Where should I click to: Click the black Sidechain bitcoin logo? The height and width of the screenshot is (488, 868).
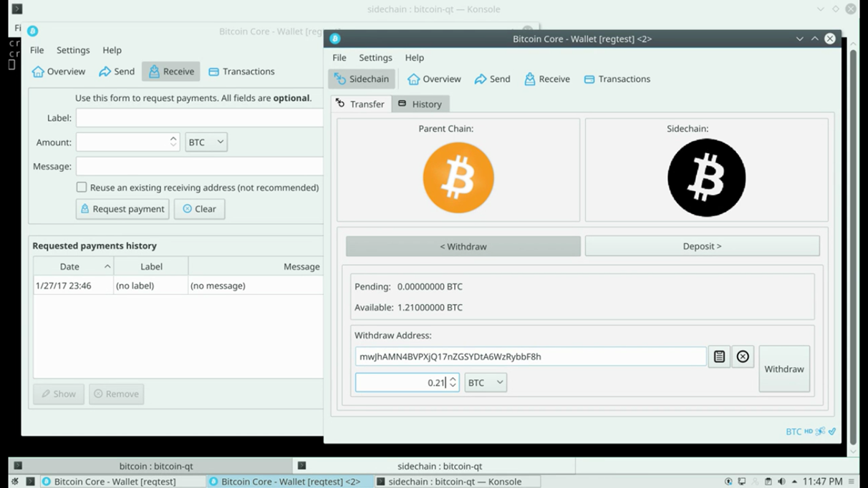tap(706, 177)
